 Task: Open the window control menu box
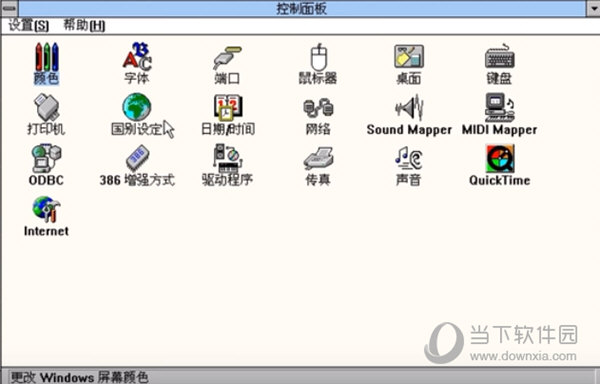point(9,8)
